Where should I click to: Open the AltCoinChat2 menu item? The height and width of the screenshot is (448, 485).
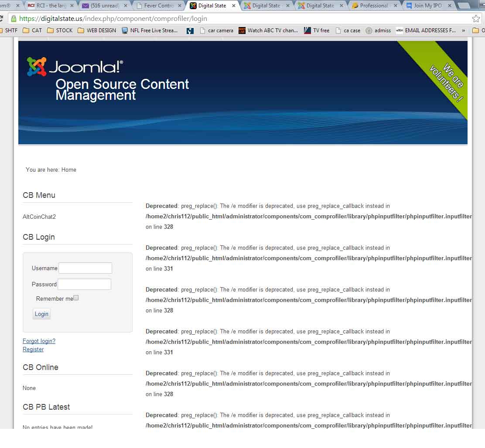(39, 217)
